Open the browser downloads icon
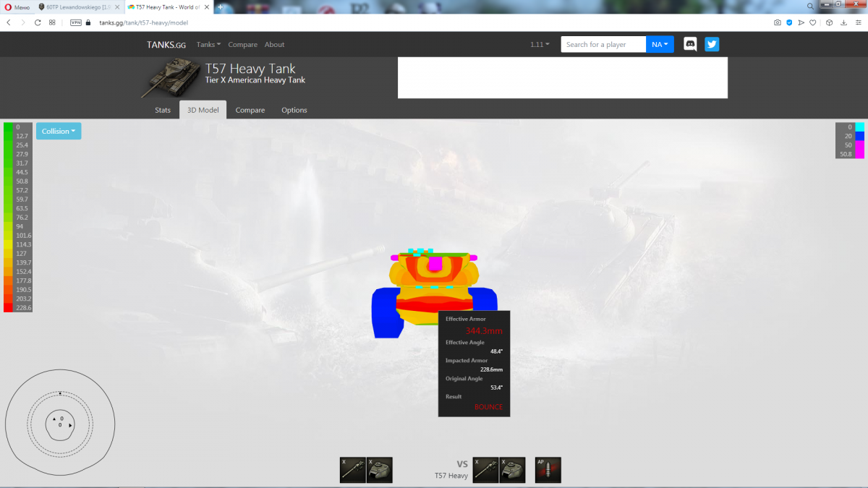 844,22
